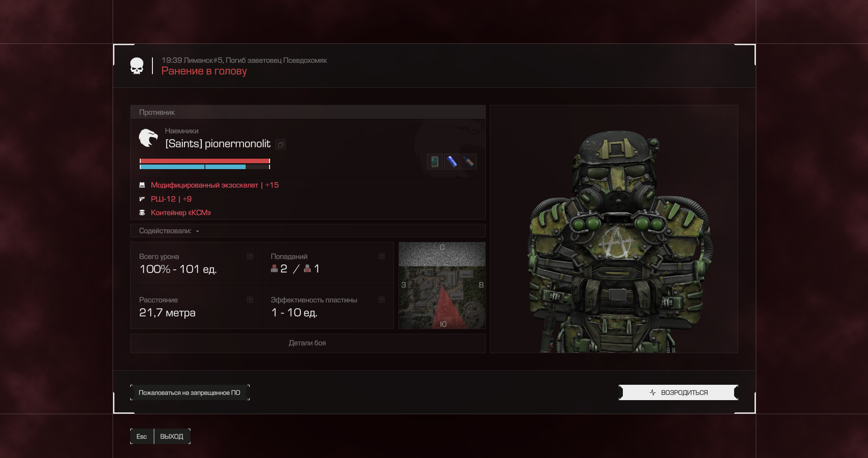Open the help icon for Эффективность пластины
This screenshot has width=868, height=458.
tap(381, 300)
